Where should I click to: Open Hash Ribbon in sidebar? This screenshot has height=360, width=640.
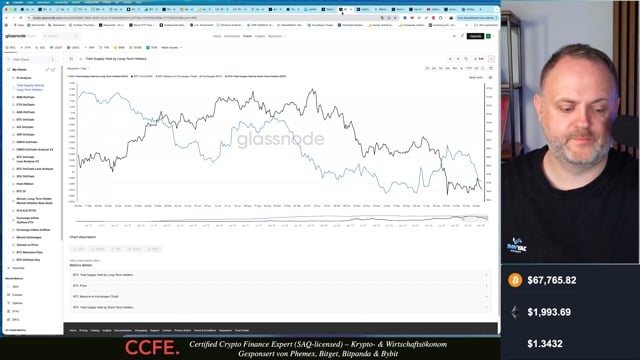pyautogui.click(x=24, y=184)
